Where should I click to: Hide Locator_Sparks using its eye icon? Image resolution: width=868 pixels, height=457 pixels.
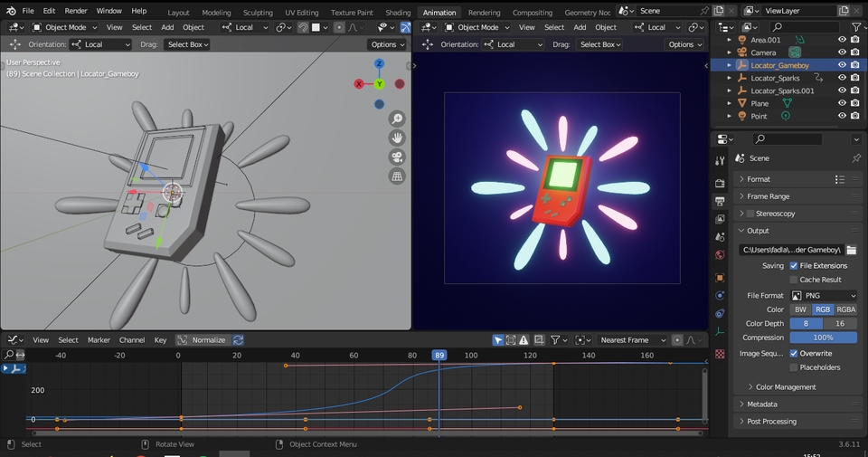pyautogui.click(x=842, y=78)
